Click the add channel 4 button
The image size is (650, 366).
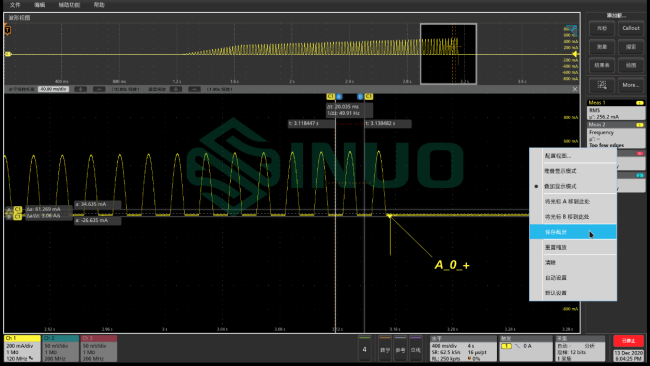pos(364,349)
